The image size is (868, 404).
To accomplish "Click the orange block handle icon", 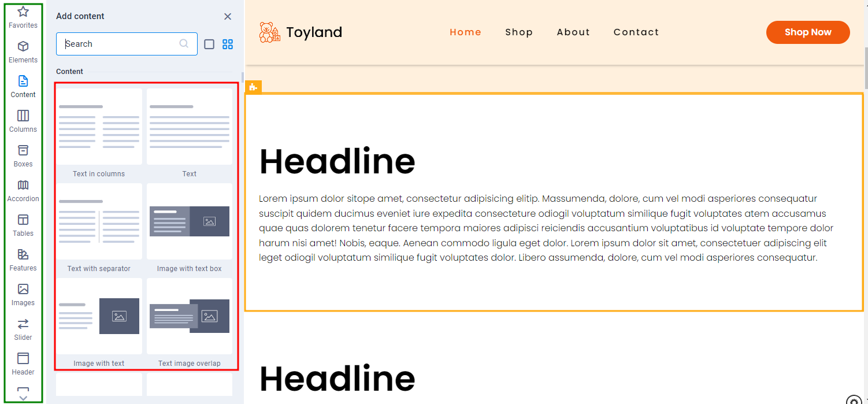I will coord(253,87).
